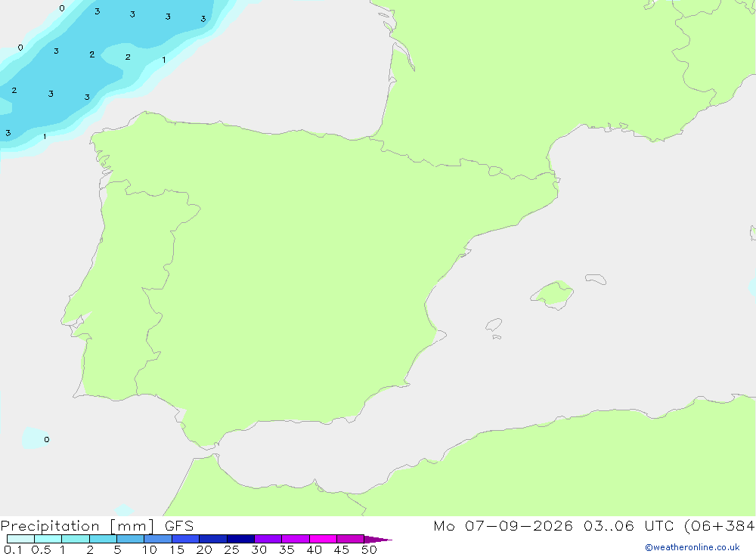This screenshot has width=756, height=554.
Task: Pick the 10–15 mm legend color swatch
Action: coord(158,539)
